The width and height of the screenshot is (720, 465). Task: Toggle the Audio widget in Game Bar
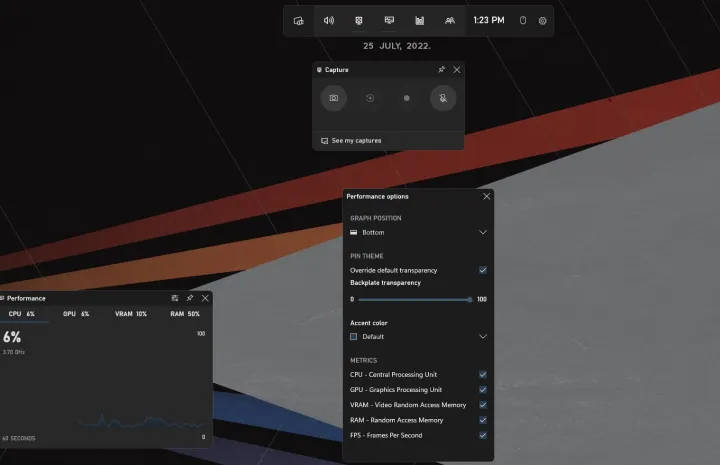pos(328,20)
